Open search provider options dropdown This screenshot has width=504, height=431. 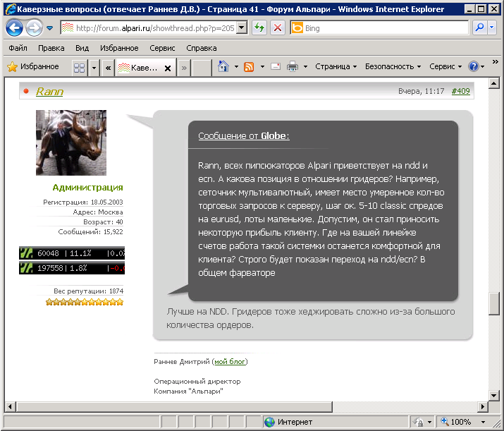coord(492,28)
